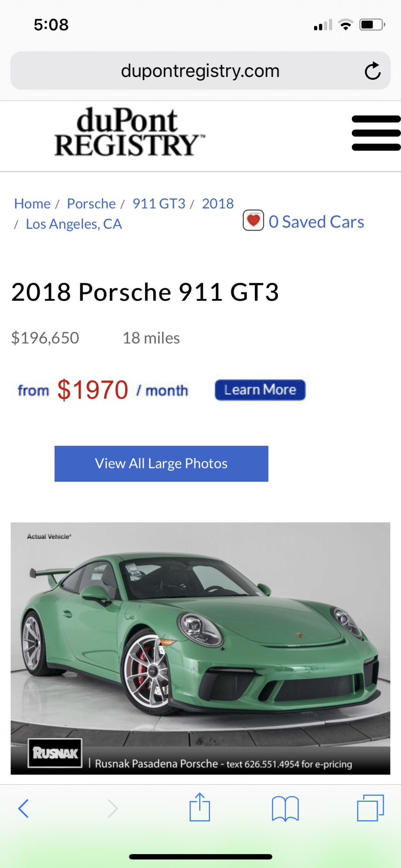Tap the Safari reload page icon

373,71
